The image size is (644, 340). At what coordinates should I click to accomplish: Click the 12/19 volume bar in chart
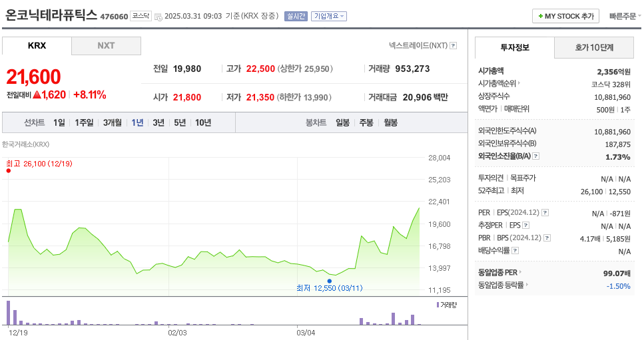(x=8, y=313)
